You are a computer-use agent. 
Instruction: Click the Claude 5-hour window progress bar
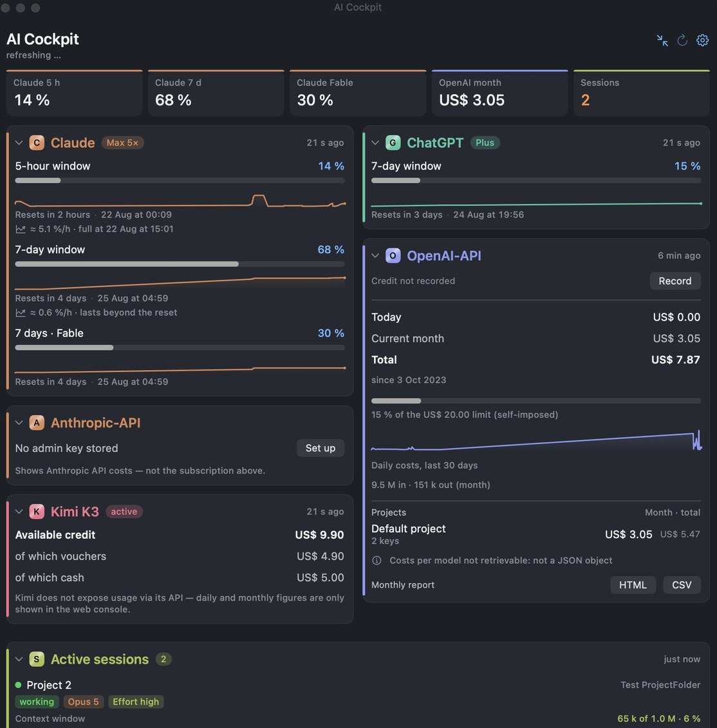point(180,181)
